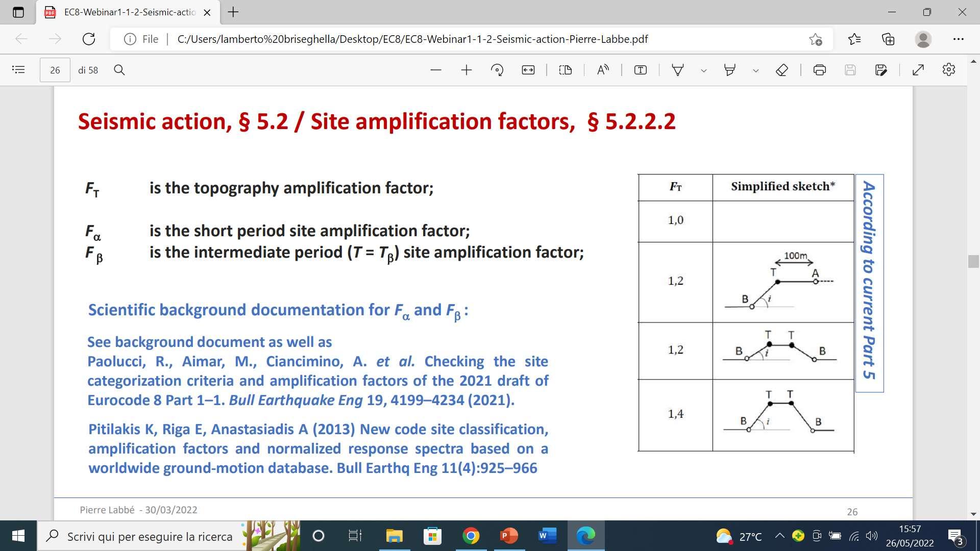The width and height of the screenshot is (980, 551).
Task: Enter full screen mode
Action: point(918,70)
